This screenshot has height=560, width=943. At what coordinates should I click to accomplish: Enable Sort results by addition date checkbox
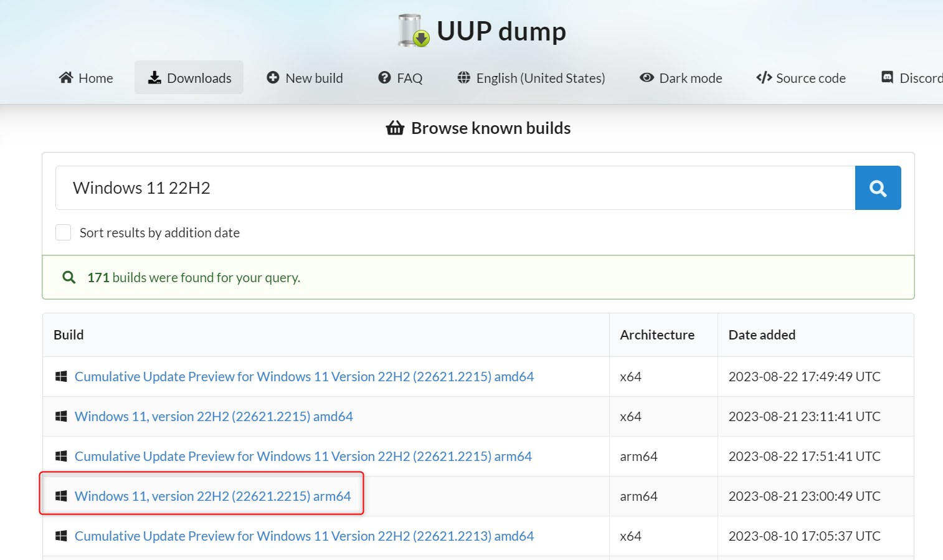tap(64, 232)
